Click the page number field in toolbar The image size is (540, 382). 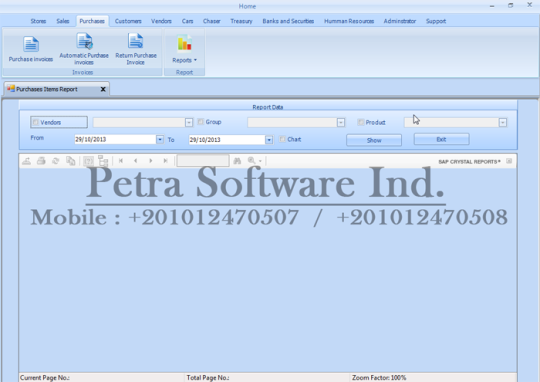pos(203,161)
